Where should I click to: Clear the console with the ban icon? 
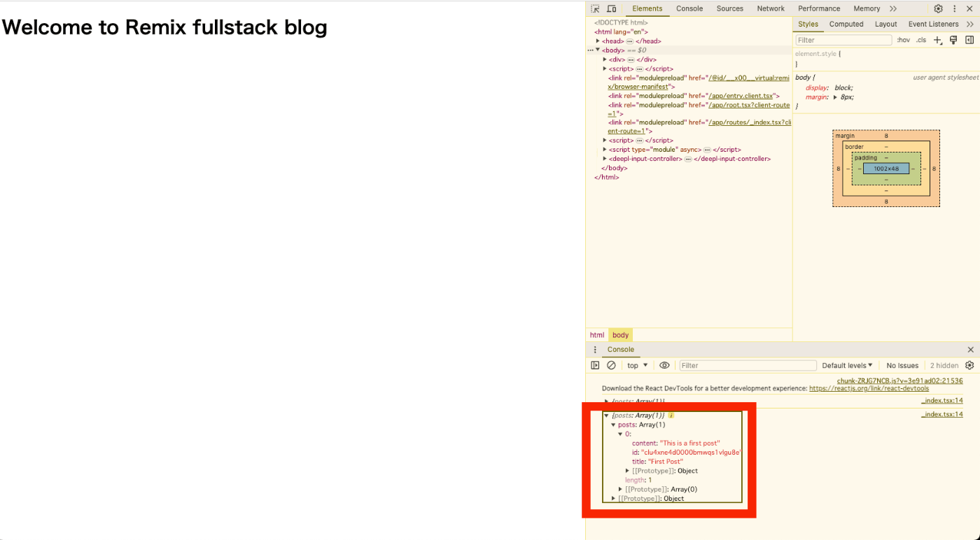(x=611, y=365)
